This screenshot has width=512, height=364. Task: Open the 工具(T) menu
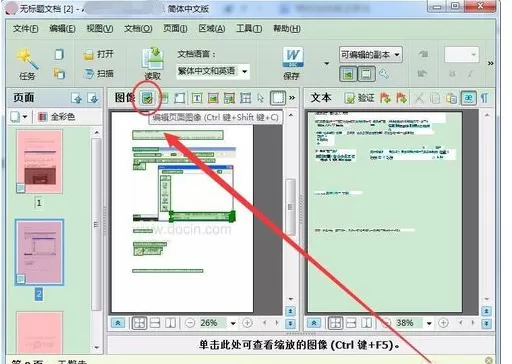[249, 29]
